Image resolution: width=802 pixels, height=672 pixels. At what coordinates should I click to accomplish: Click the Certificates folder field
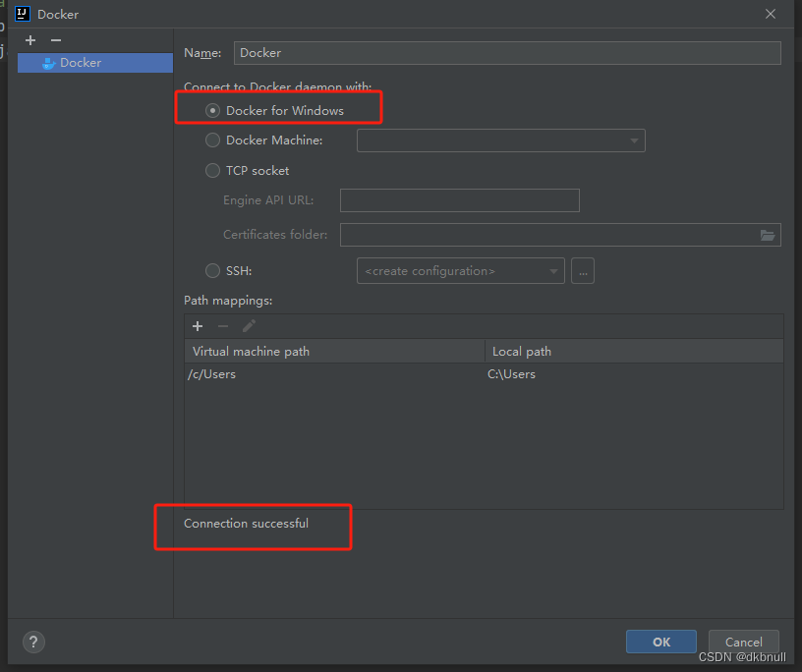click(x=560, y=235)
